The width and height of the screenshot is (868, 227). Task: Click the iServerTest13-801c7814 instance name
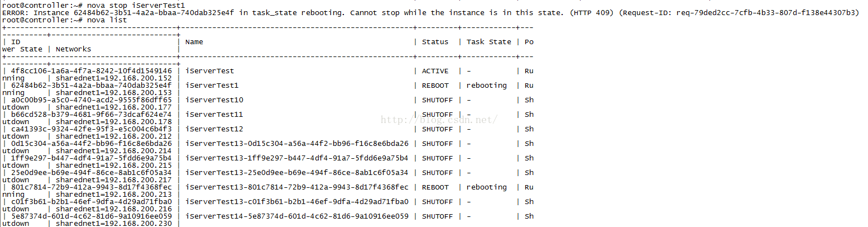pos(297,187)
